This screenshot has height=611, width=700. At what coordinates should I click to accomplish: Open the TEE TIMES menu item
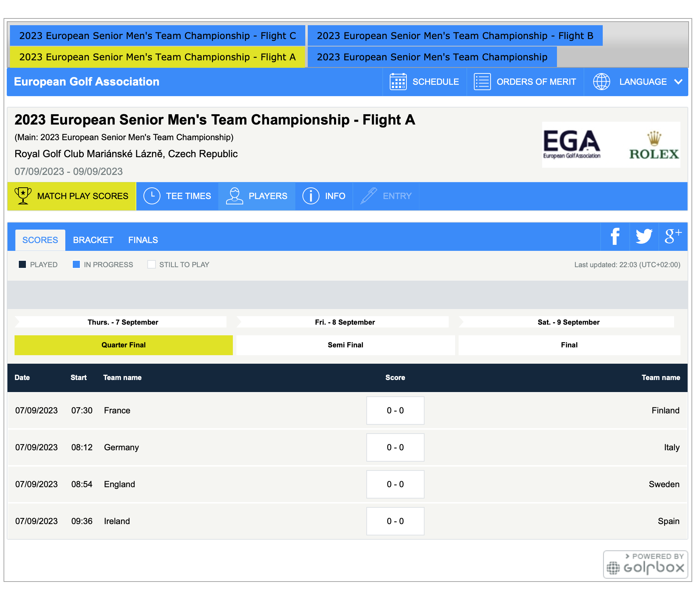point(177,196)
